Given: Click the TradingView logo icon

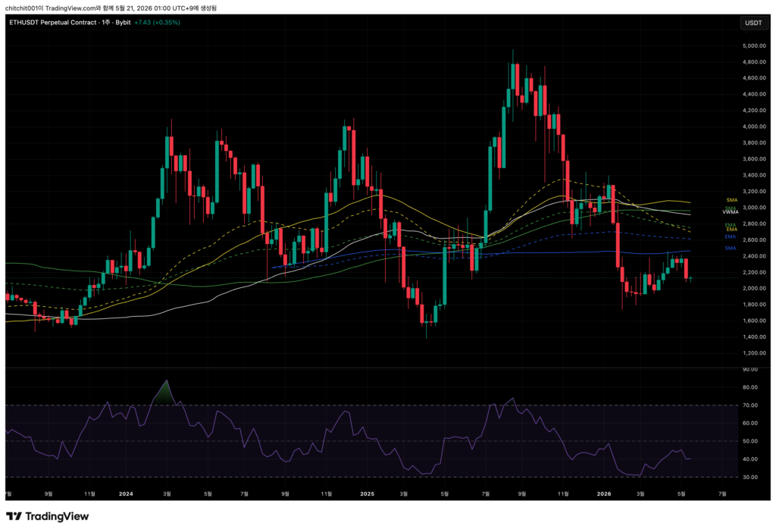Looking at the screenshot, I should (14, 516).
